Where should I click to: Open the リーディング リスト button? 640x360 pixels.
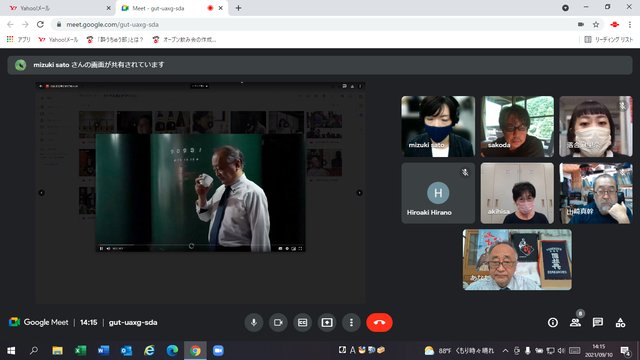[x=609, y=40]
